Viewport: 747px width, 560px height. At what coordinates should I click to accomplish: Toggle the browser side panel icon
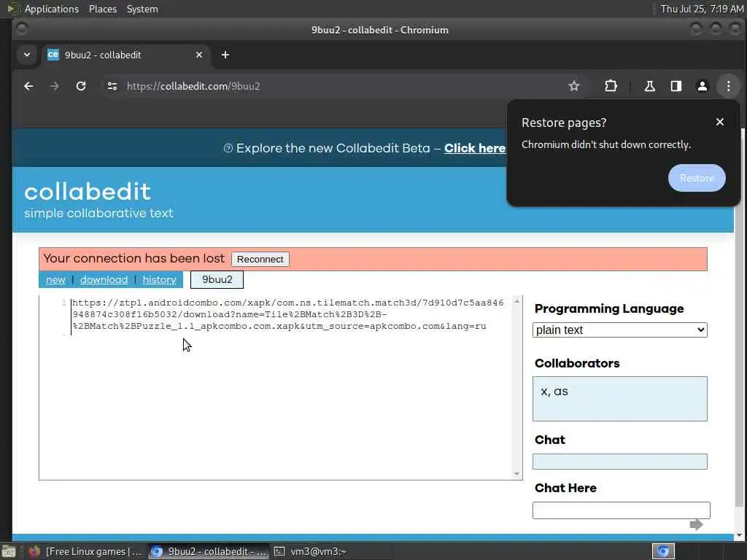676,86
